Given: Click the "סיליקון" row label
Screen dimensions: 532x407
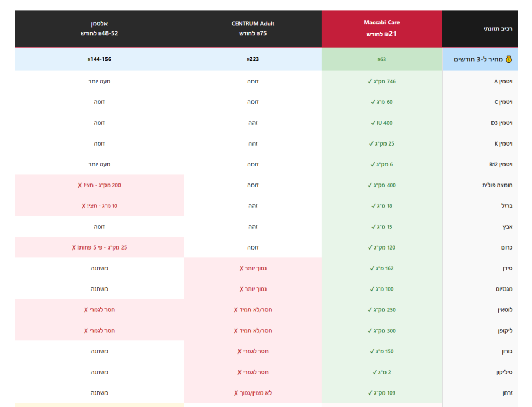Looking at the screenshot, I should [x=504, y=372].
